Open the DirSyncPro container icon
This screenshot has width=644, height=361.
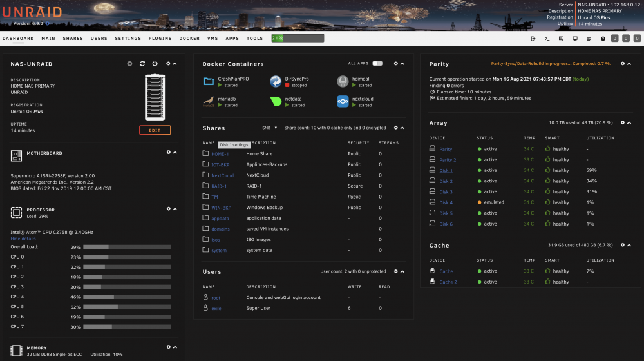(x=276, y=81)
